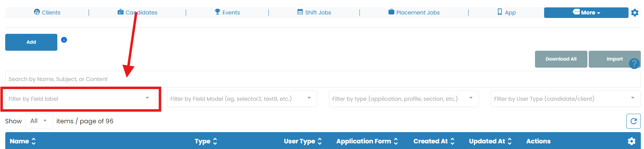The image size is (644, 149).
Task: Sort by Name column arrows
Action: point(34,141)
